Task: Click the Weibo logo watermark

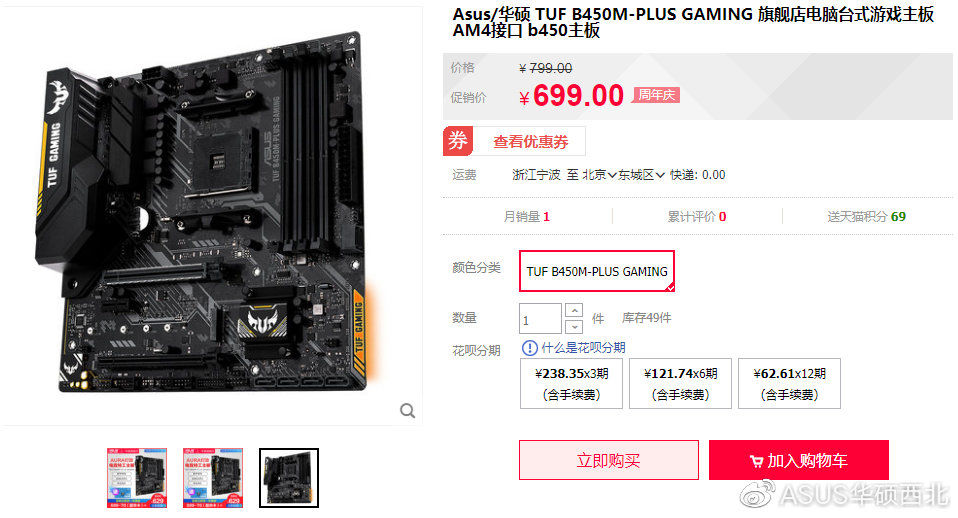Action: (757, 494)
